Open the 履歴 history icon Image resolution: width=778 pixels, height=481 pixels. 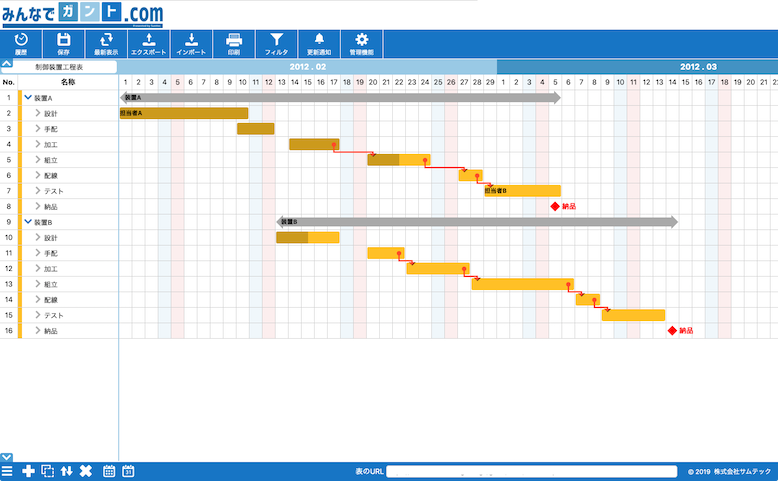click(x=21, y=40)
